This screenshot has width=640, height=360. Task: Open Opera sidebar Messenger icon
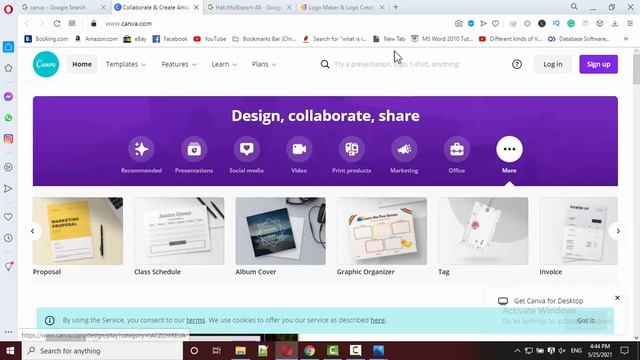[x=8, y=97]
